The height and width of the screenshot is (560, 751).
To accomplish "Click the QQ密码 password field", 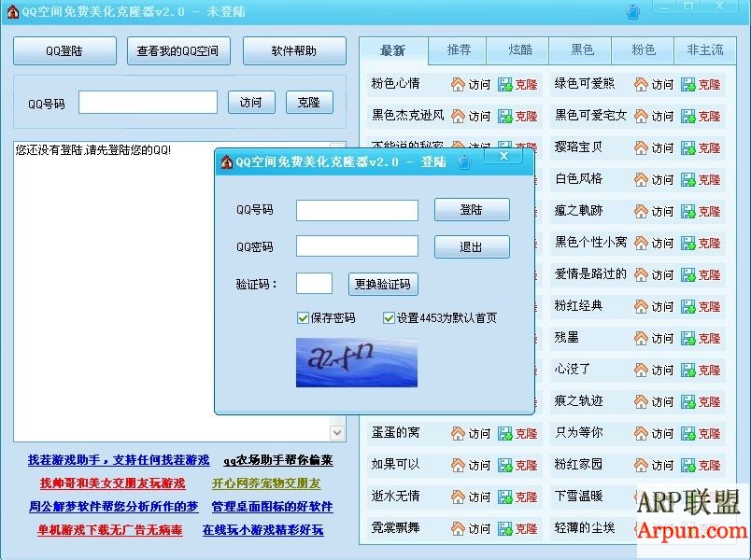I will coord(358,246).
